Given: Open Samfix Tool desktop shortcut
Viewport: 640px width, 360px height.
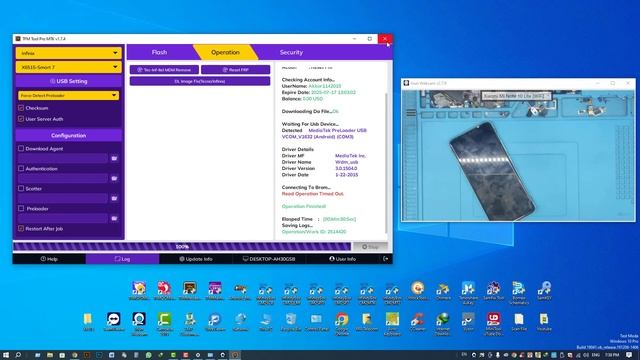Looking at the screenshot, I should pyautogui.click(x=493, y=291).
